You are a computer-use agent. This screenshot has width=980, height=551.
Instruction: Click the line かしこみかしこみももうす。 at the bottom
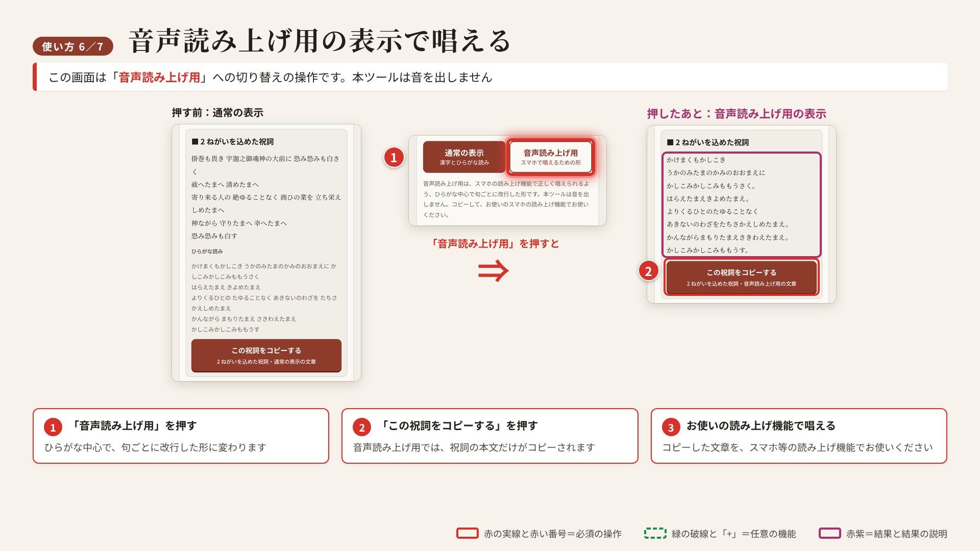coord(708,251)
